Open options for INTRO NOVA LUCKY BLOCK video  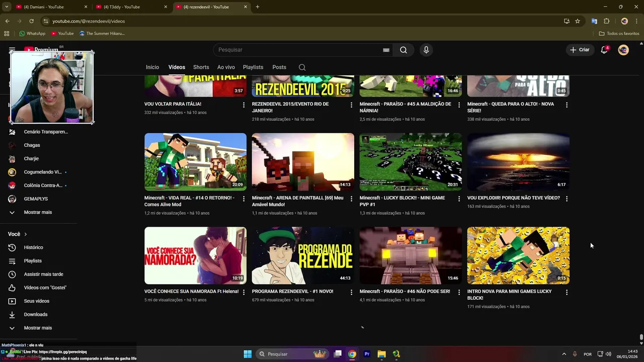pos(567,292)
